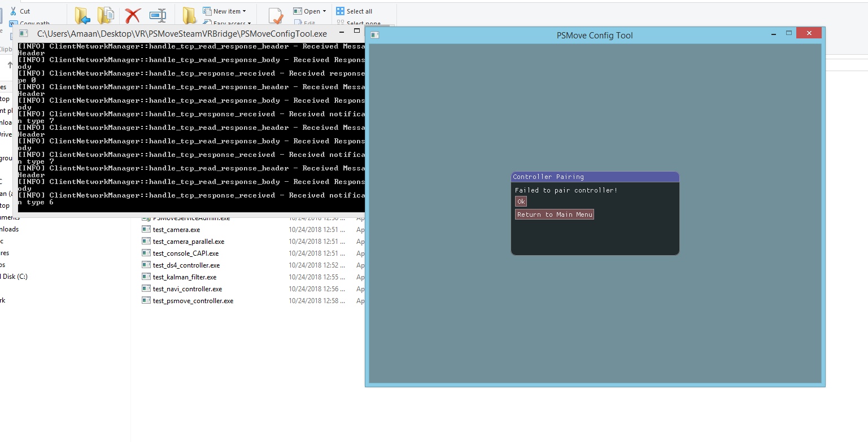Select the Rename icon in the ribbon

tap(158, 14)
